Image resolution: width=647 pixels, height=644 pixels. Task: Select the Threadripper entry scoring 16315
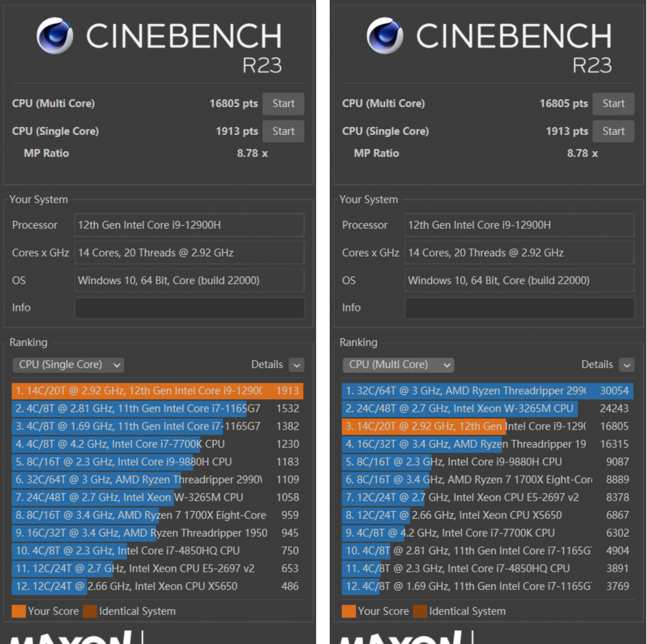point(487,445)
